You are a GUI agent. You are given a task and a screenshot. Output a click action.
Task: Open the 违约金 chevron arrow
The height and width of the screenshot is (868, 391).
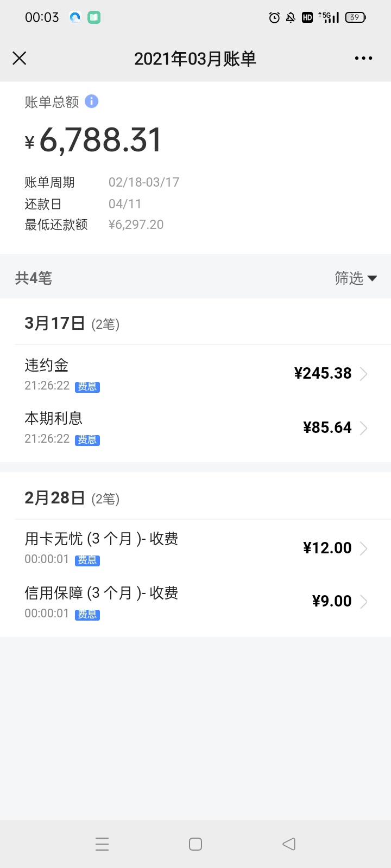point(364,374)
